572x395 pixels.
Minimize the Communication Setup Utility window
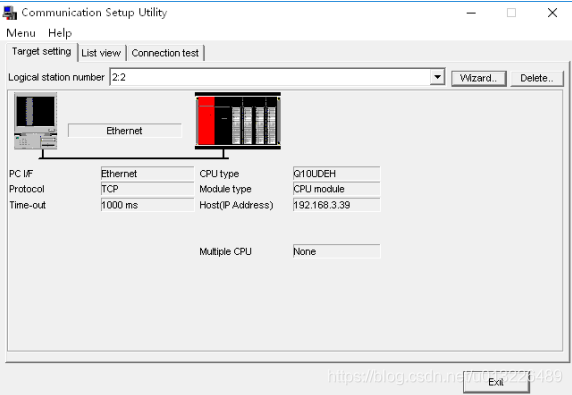471,13
